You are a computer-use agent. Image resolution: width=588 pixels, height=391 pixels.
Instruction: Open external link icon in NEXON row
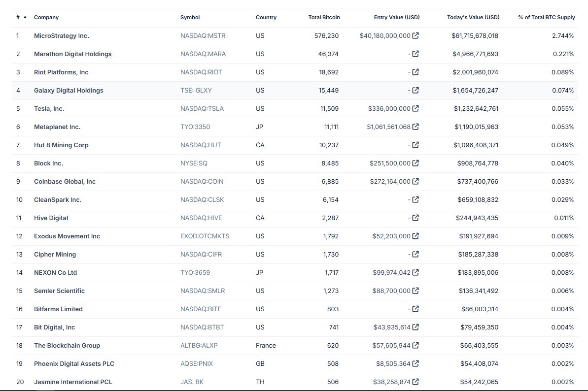point(415,273)
